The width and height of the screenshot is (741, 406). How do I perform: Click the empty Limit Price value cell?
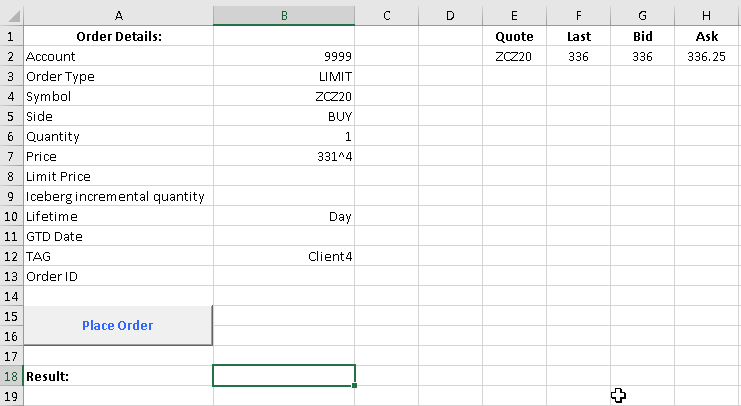(284, 177)
